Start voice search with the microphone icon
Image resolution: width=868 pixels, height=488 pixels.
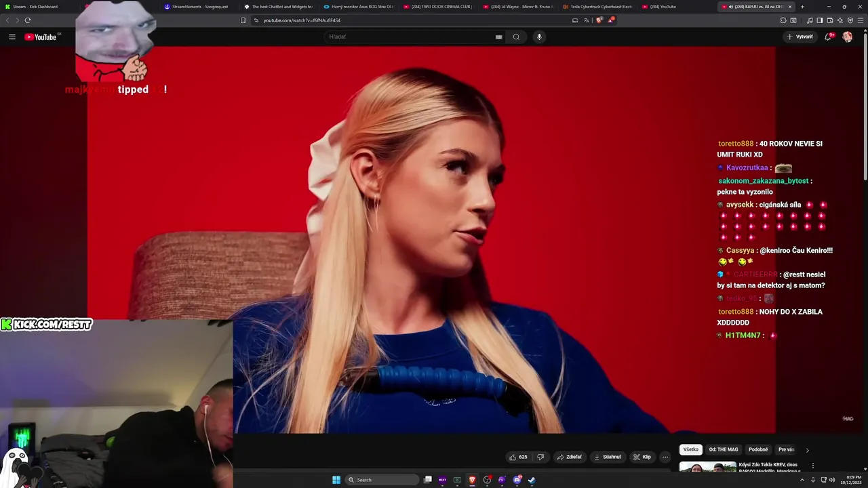pos(539,37)
